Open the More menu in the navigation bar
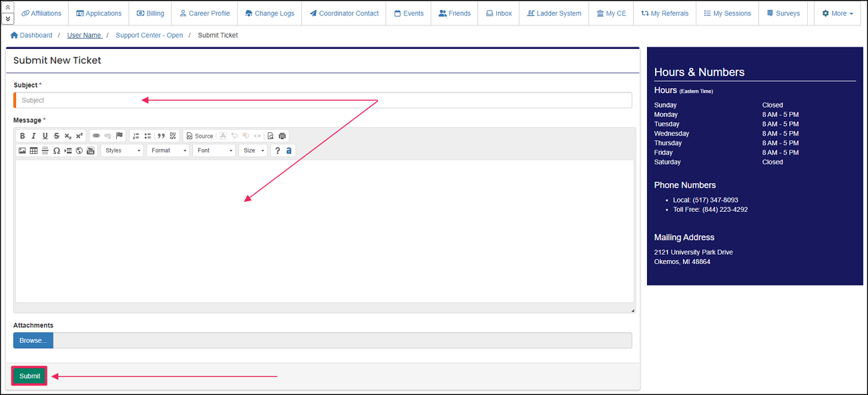Image resolution: width=868 pixels, height=395 pixels. point(837,13)
